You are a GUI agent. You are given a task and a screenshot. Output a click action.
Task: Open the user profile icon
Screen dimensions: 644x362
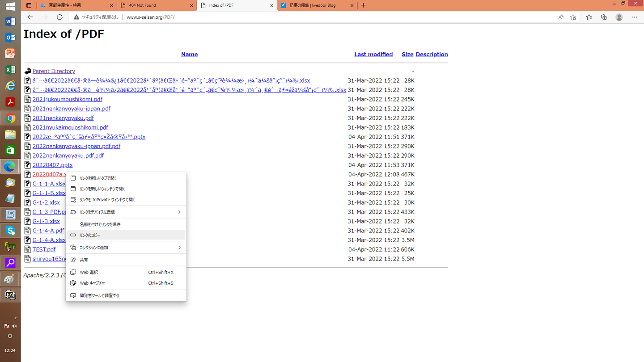(619, 17)
